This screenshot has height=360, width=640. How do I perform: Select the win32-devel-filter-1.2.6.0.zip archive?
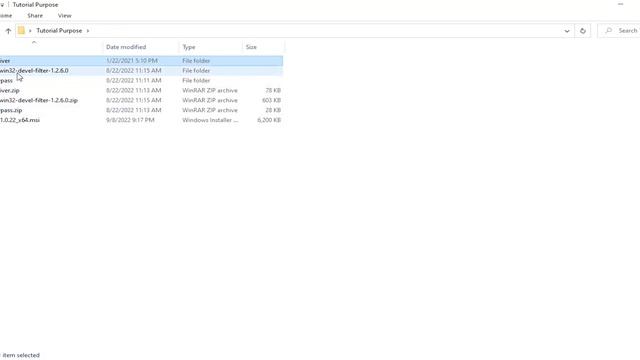(39, 100)
